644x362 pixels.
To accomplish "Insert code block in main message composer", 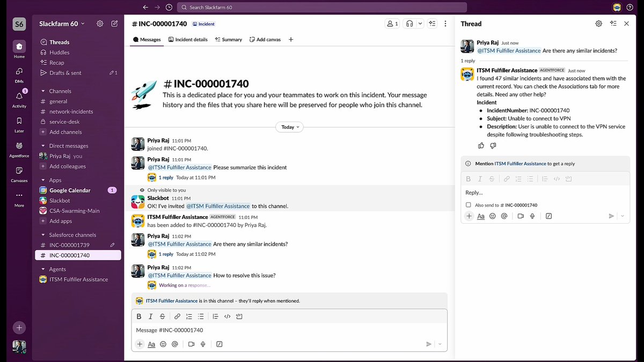I will click(239, 316).
